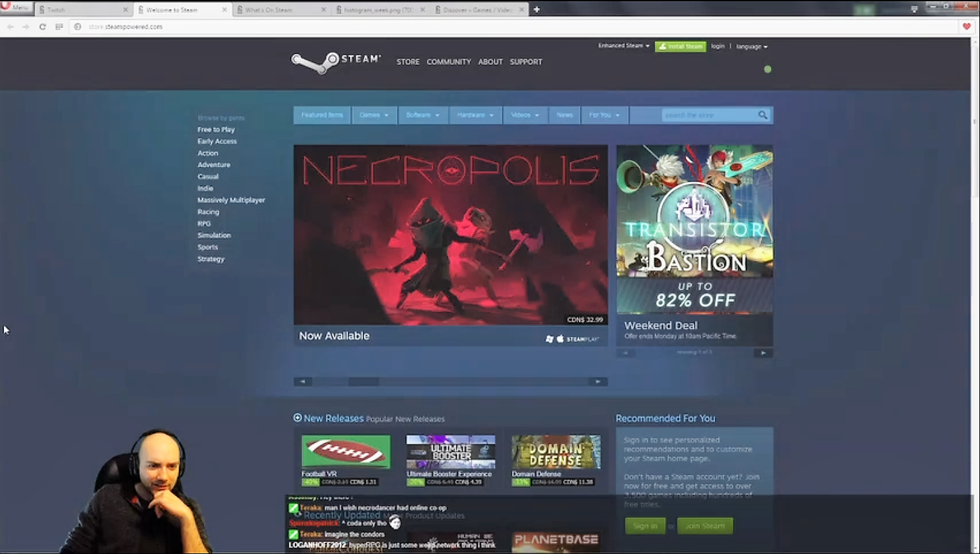Open the News store nav button
The width and height of the screenshot is (980, 554).
click(x=564, y=115)
